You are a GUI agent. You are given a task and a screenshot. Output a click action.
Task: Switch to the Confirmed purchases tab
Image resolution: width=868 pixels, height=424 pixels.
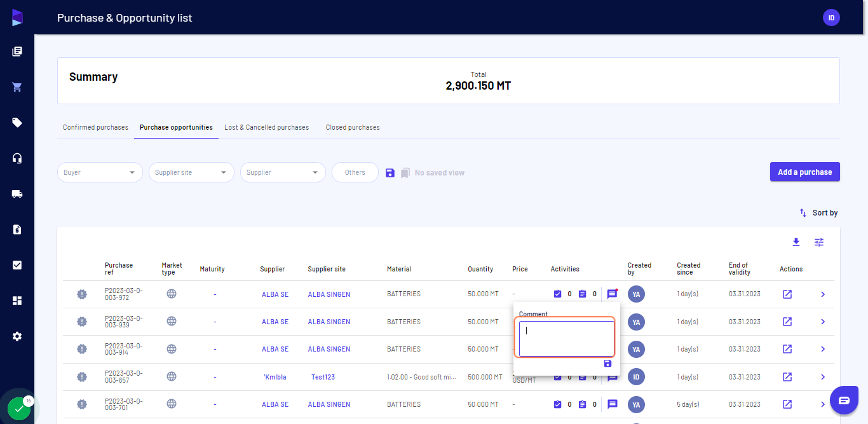coord(95,127)
